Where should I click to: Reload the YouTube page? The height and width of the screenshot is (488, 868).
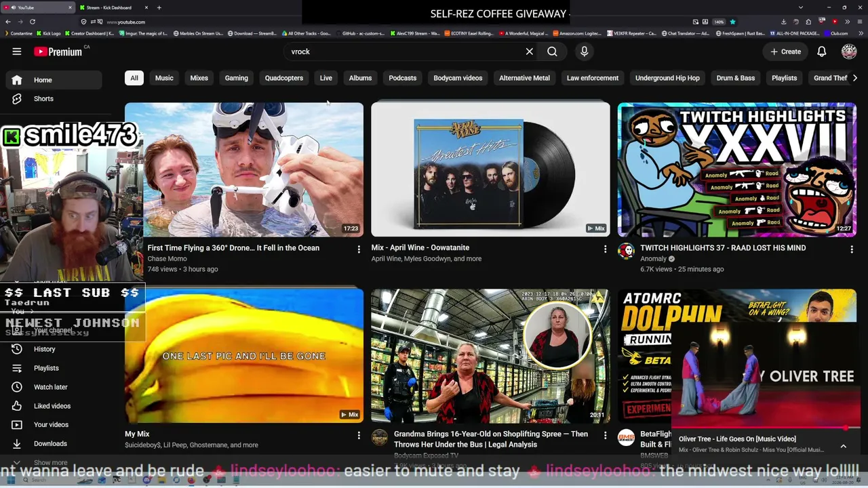pos(32,22)
